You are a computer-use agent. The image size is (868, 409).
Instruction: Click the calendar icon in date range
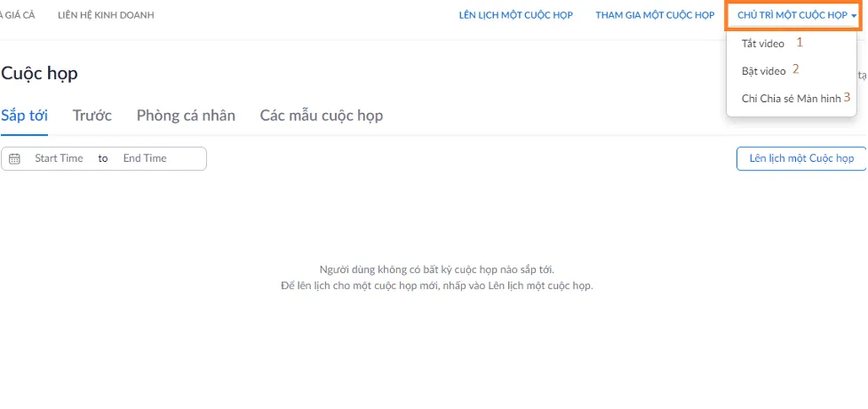click(14, 159)
